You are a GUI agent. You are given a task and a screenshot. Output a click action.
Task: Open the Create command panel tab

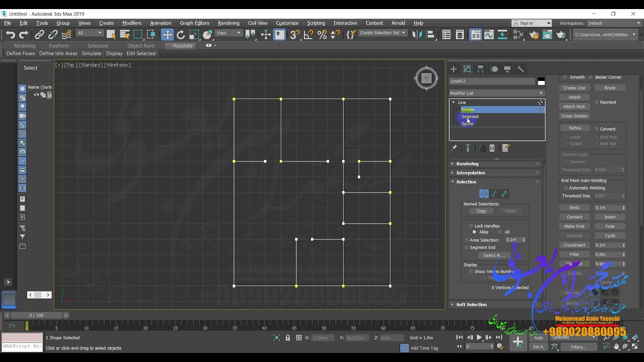453,69
